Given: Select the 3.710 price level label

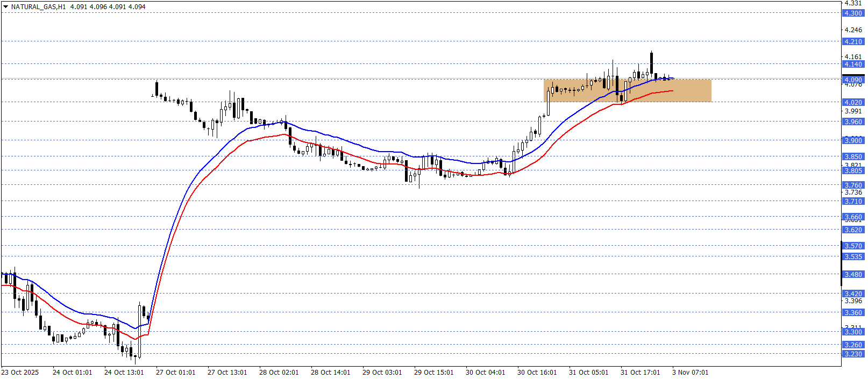Looking at the screenshot, I should click(853, 202).
